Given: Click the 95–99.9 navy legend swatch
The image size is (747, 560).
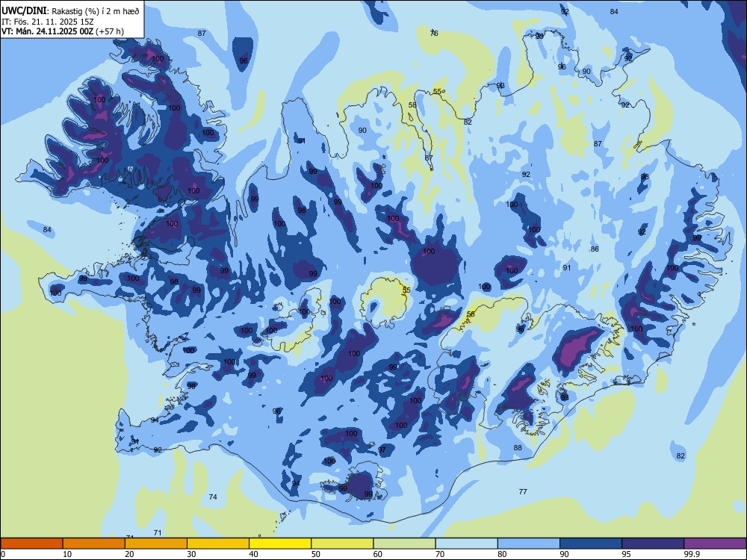Looking at the screenshot, I should click(653, 544).
